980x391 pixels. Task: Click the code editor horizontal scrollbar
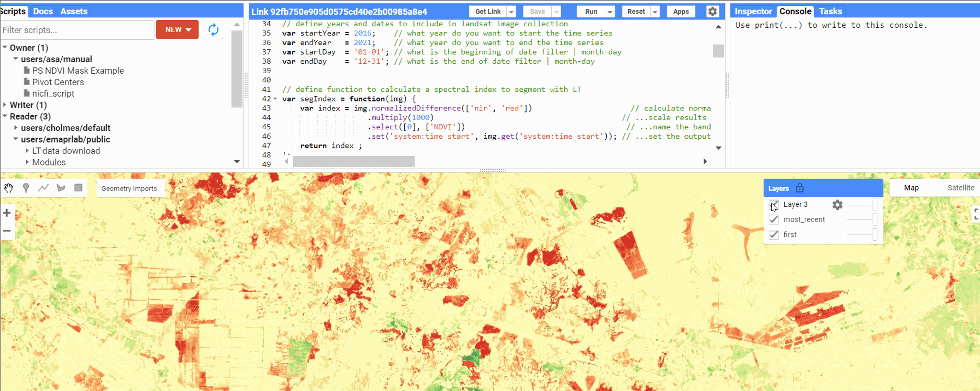click(354, 161)
